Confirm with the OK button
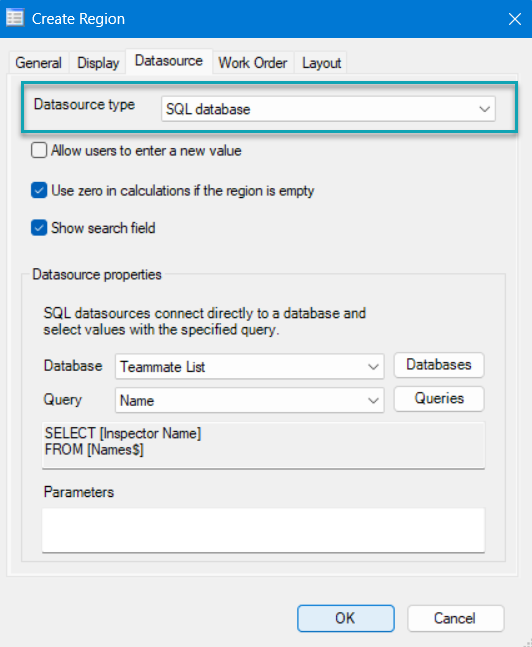The height and width of the screenshot is (647, 532). pyautogui.click(x=345, y=618)
